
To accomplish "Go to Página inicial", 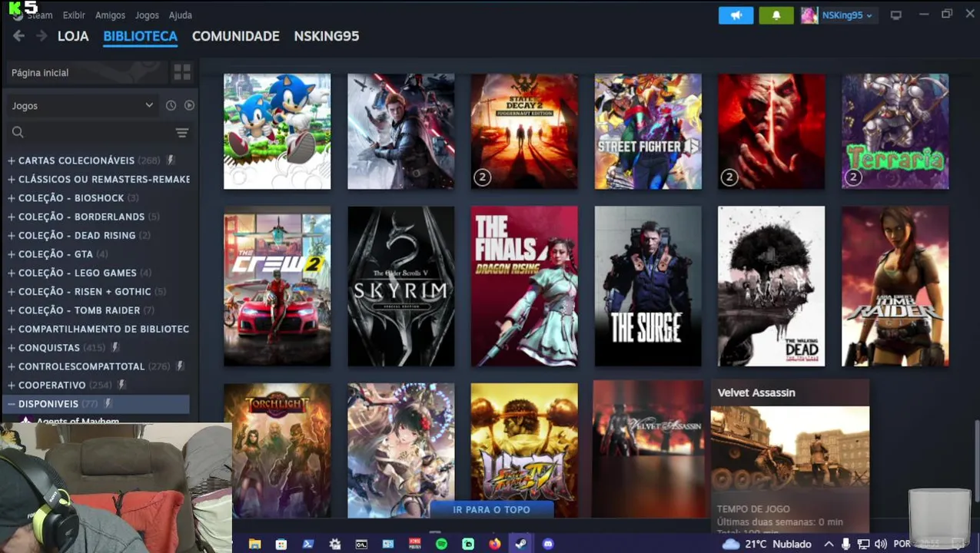I will (x=86, y=72).
